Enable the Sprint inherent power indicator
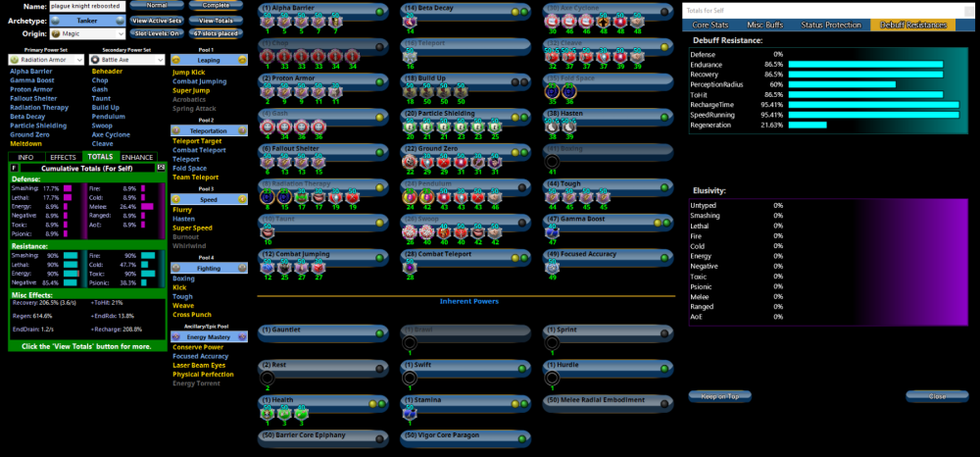 coord(665,333)
